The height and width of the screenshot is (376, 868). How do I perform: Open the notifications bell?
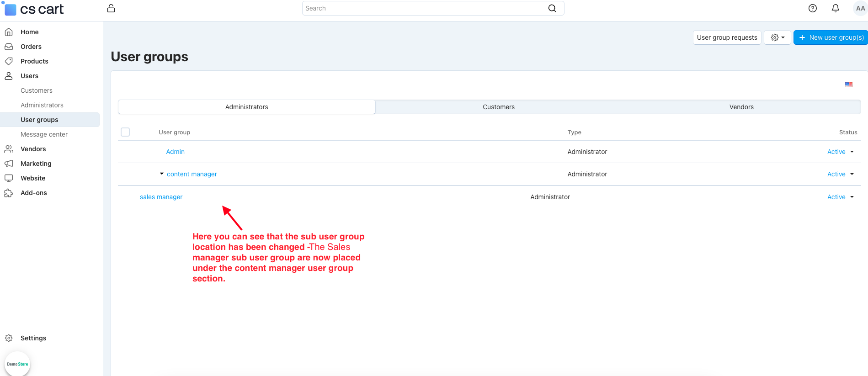click(x=835, y=8)
